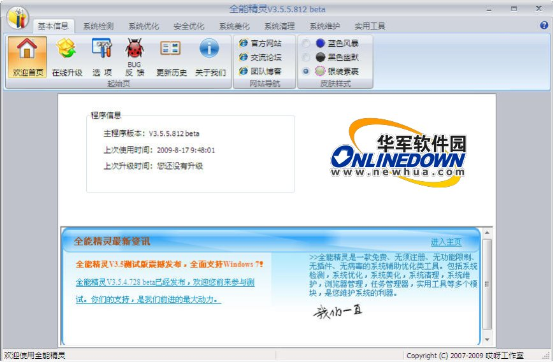Open 关于我们 info icon

[210, 57]
